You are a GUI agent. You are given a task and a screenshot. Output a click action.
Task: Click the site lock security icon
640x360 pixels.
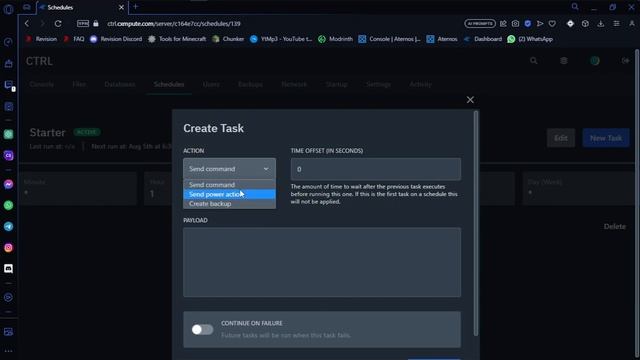click(x=96, y=24)
